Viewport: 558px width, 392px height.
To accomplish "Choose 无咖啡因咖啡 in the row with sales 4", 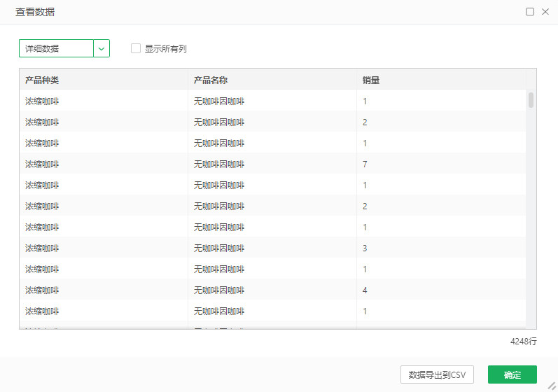I will pos(219,290).
